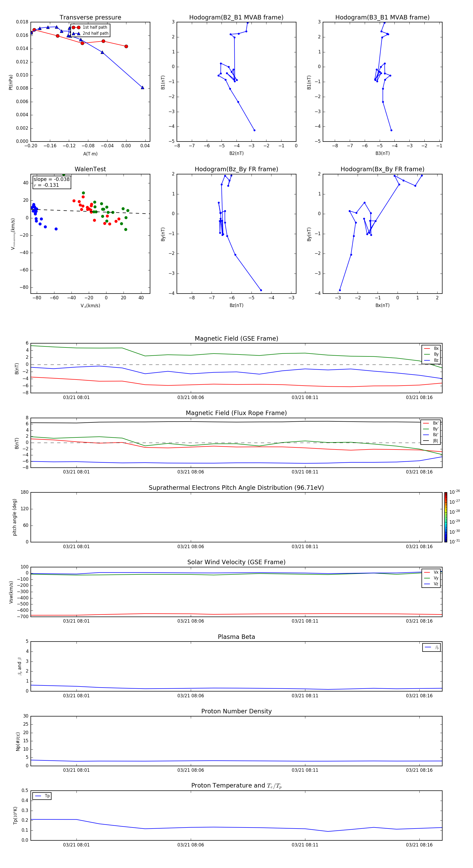473x868 pixels.
Task: Click the 'Pt(nPa)' axis label
Action: pyautogui.click(x=11, y=82)
